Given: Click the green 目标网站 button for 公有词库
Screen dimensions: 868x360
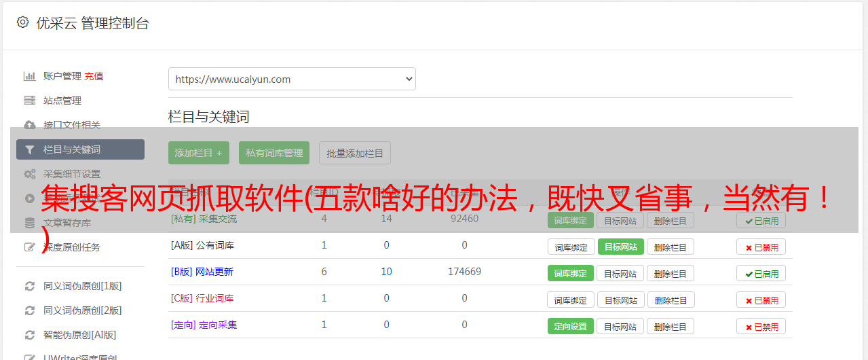Looking at the screenshot, I should 620,247.
